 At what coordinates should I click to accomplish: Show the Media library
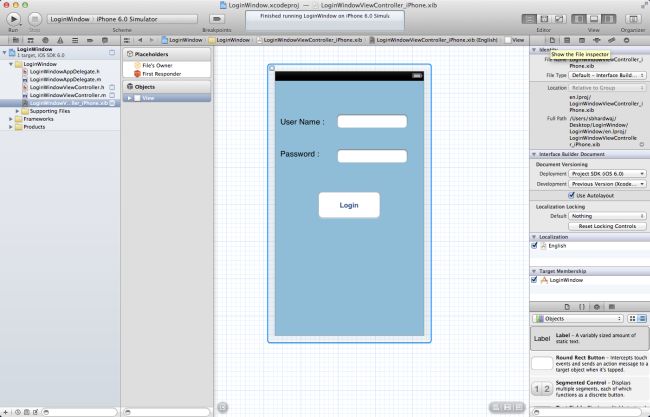611,307
